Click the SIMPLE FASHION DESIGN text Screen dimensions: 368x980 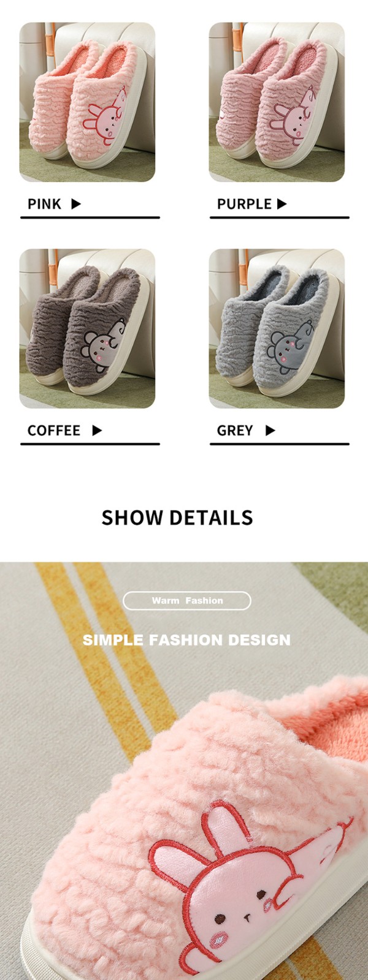point(186,640)
